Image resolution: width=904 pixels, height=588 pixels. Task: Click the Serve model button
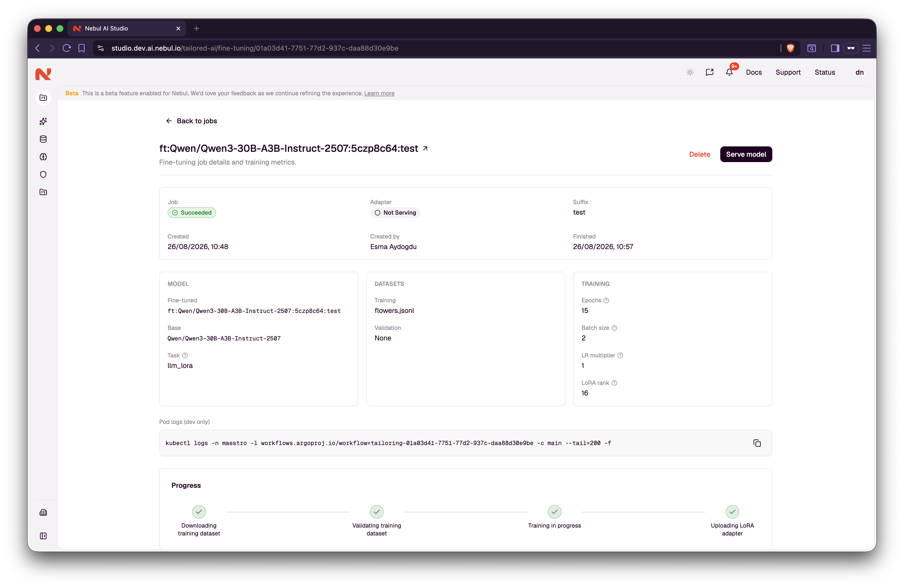point(746,154)
